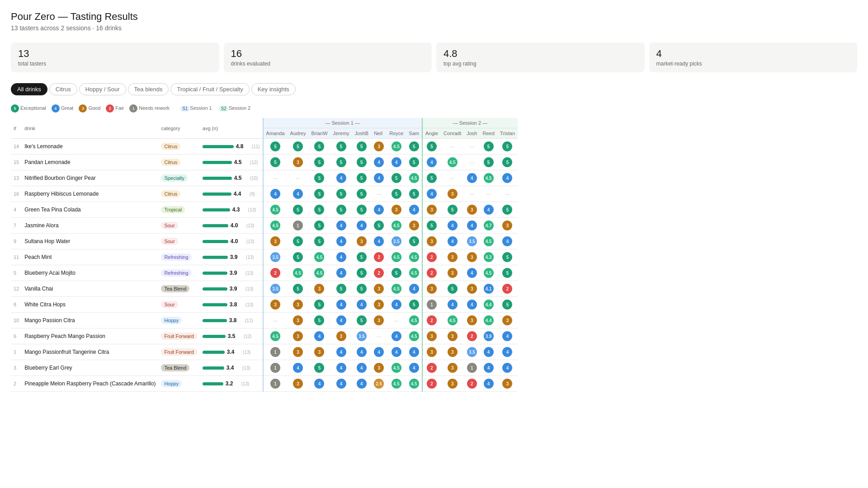
Task: Click Amanda's 1 rating for Mango Passionfruit Tangerine
Action: pyautogui.click(x=275, y=352)
